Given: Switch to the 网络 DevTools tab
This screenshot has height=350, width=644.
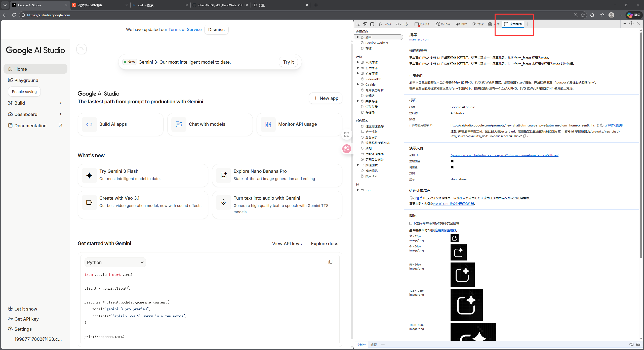Looking at the screenshot, I should click(x=461, y=24).
